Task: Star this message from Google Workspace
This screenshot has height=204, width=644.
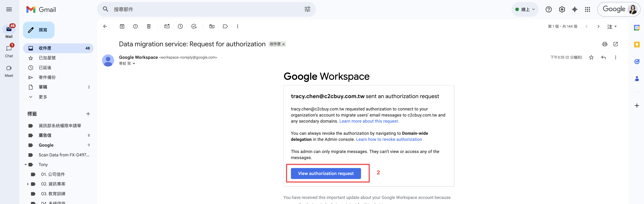Action: 591,57
